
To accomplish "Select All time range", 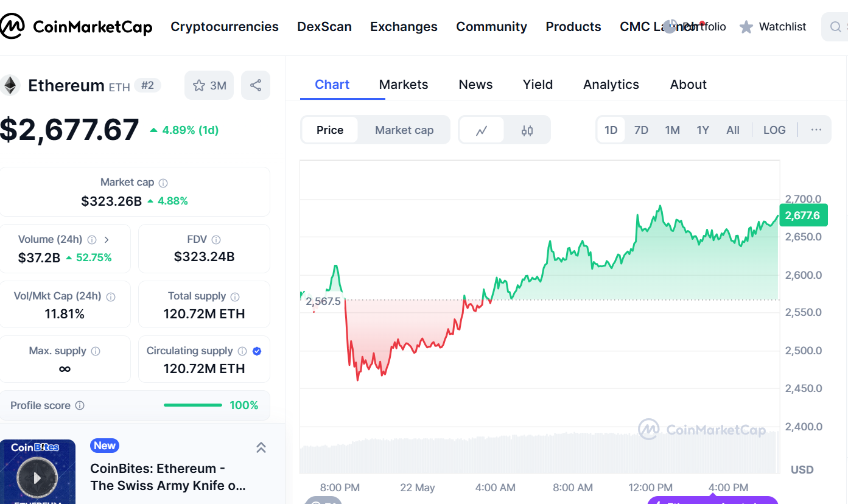I will [x=733, y=130].
